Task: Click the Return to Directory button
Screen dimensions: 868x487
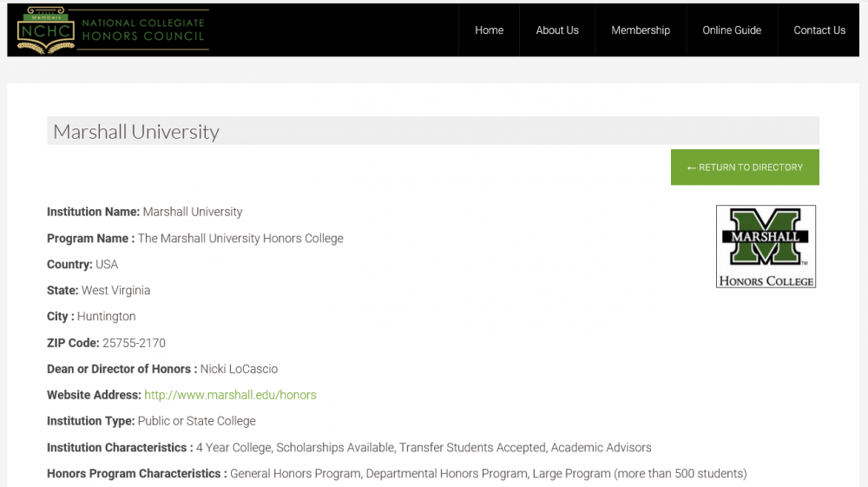Action: [745, 168]
